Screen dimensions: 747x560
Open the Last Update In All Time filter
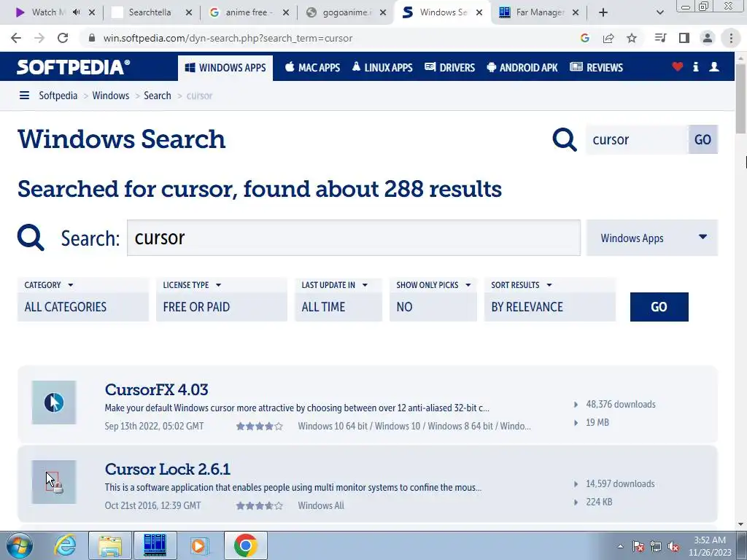pos(338,307)
